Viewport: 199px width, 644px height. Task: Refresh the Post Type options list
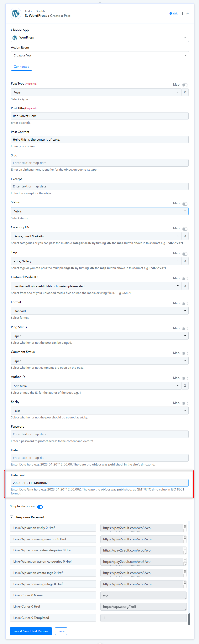[185, 92]
